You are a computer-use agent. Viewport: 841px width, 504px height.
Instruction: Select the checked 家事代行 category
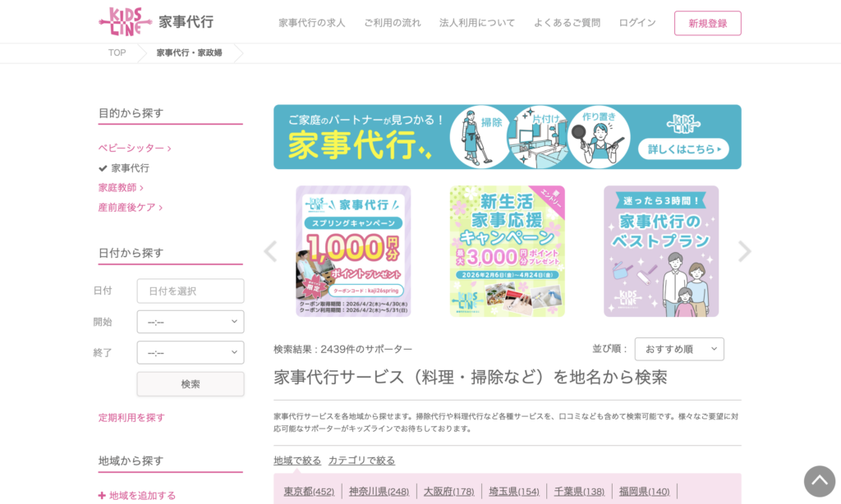(124, 167)
